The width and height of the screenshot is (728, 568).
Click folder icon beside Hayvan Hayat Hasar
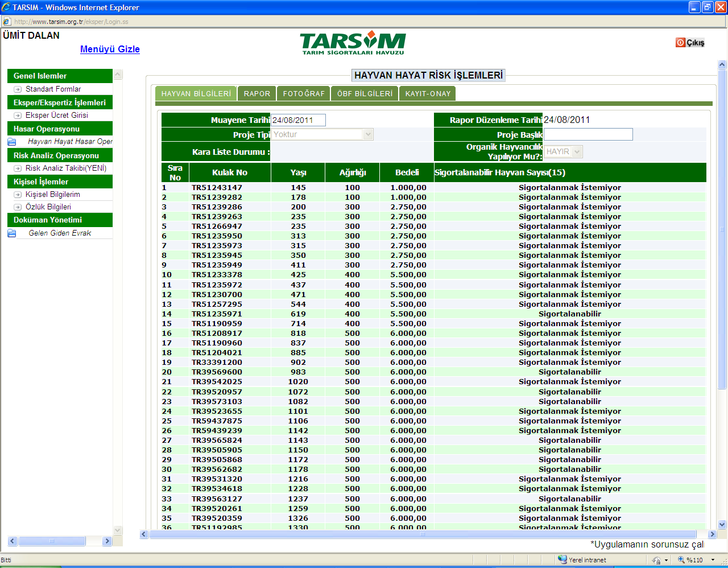(x=12, y=142)
